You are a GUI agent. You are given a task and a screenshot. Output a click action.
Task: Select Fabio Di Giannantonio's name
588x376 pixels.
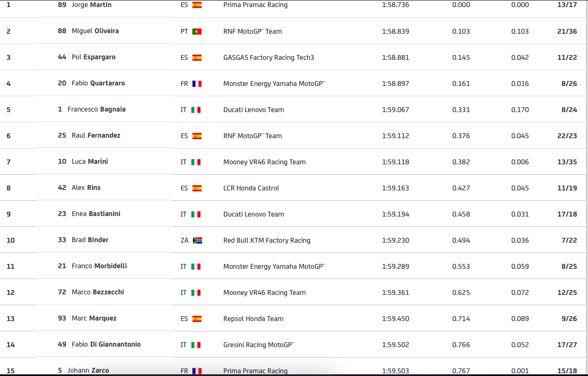click(106, 344)
